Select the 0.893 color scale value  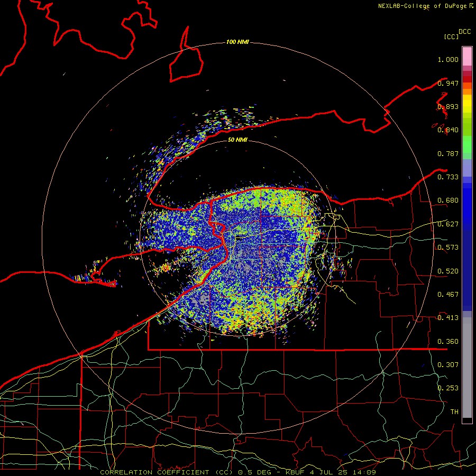tap(448, 106)
